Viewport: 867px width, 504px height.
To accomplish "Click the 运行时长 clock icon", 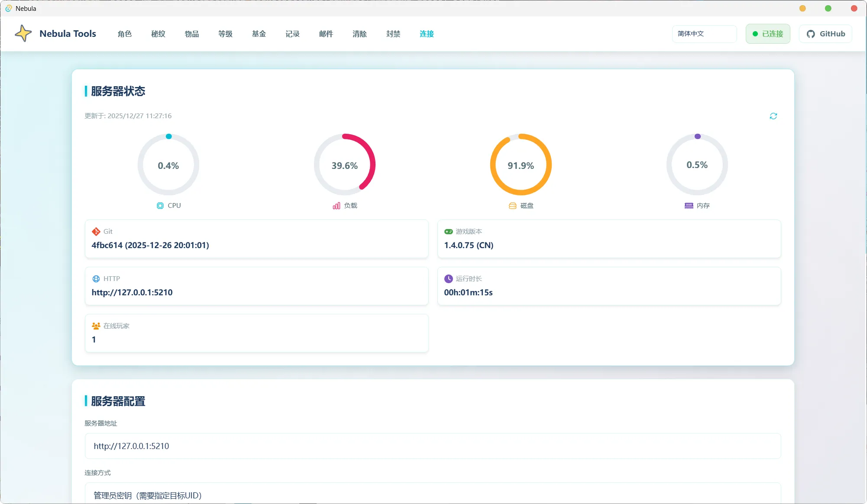I will tap(448, 279).
